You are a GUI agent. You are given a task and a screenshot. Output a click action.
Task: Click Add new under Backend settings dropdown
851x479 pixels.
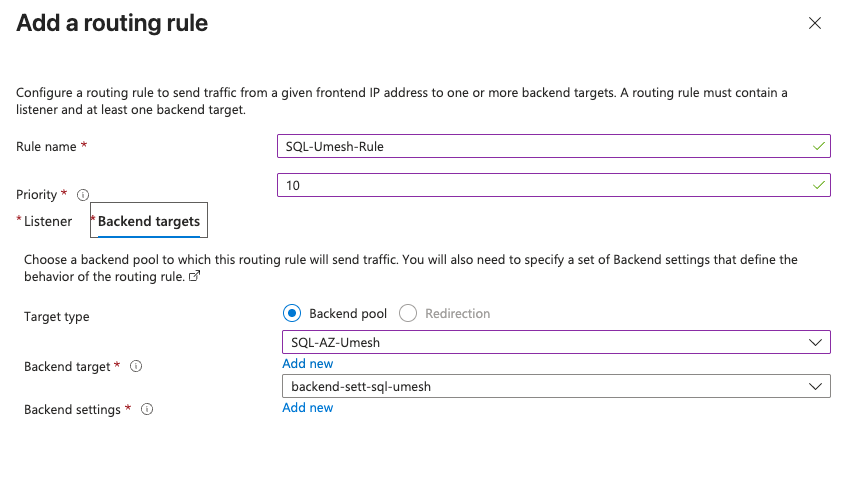pyautogui.click(x=308, y=408)
